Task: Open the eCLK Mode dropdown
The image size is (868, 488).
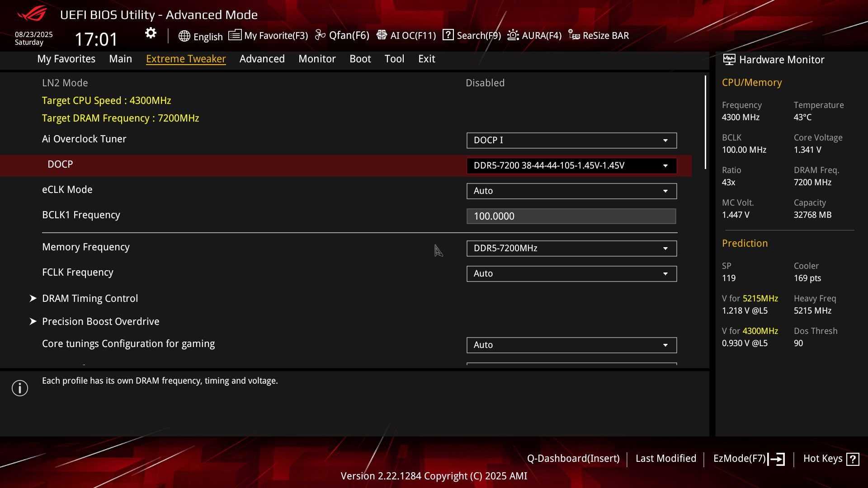Action: point(571,191)
